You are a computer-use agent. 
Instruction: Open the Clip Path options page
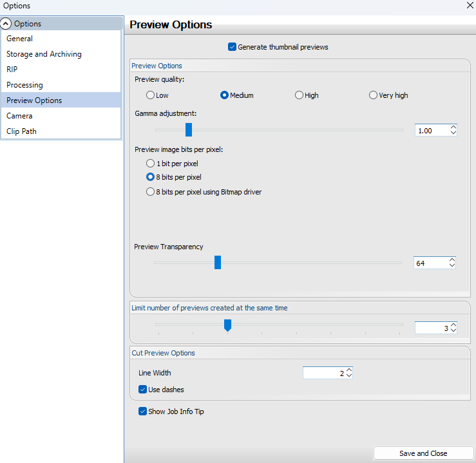point(61,131)
